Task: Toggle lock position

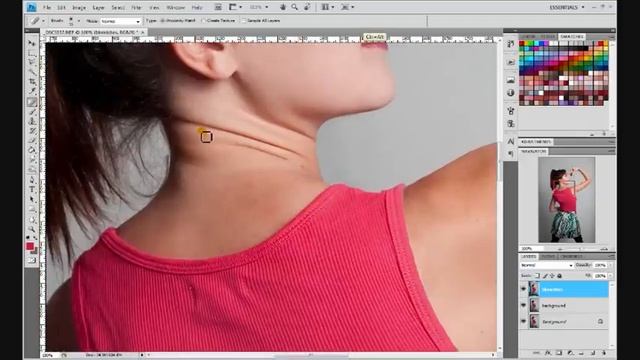Action: coord(552,276)
